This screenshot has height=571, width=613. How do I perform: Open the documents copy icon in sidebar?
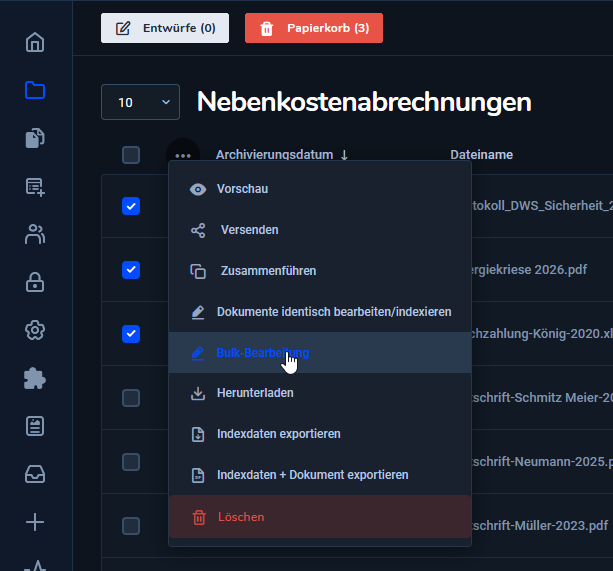tap(35, 138)
